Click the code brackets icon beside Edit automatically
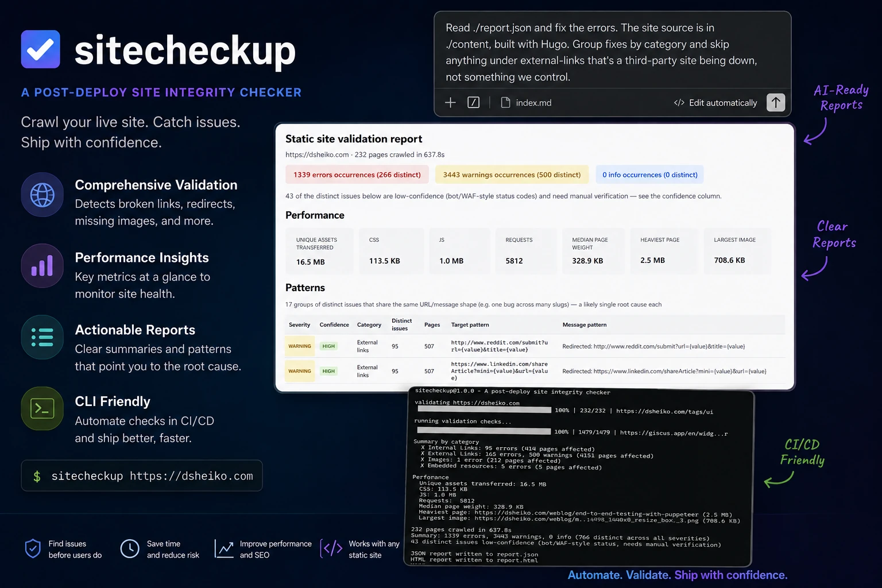Screen dimensions: 882x588 (679, 103)
